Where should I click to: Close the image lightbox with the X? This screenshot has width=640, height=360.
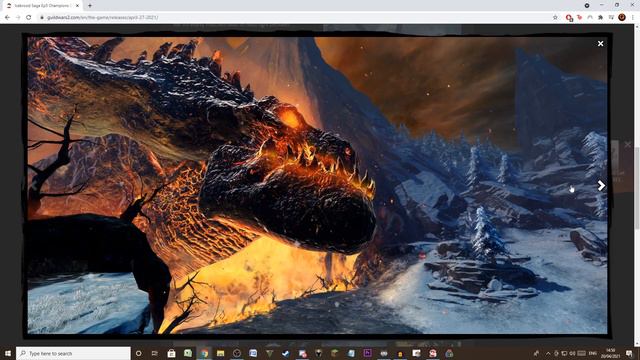[600, 44]
